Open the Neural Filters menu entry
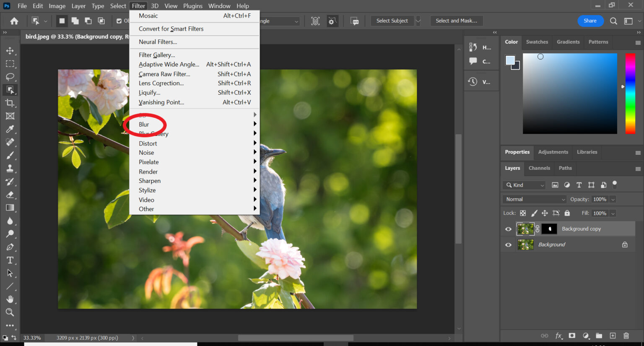This screenshot has width=644, height=346. (157, 42)
